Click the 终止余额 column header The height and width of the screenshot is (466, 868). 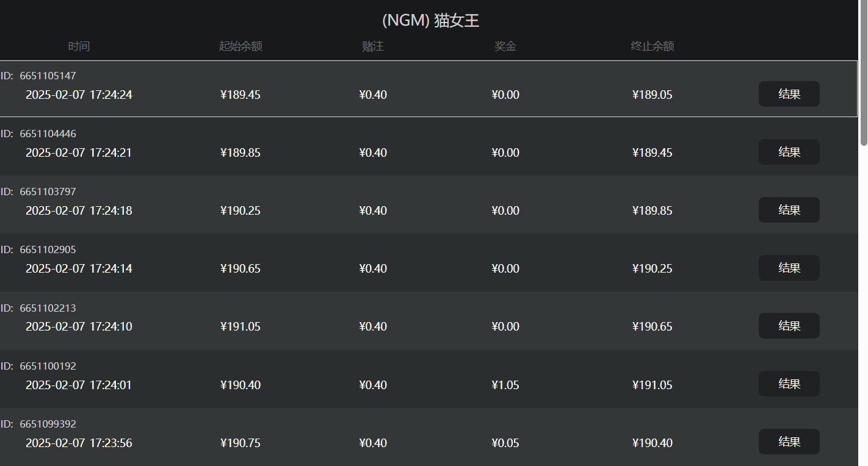point(652,46)
